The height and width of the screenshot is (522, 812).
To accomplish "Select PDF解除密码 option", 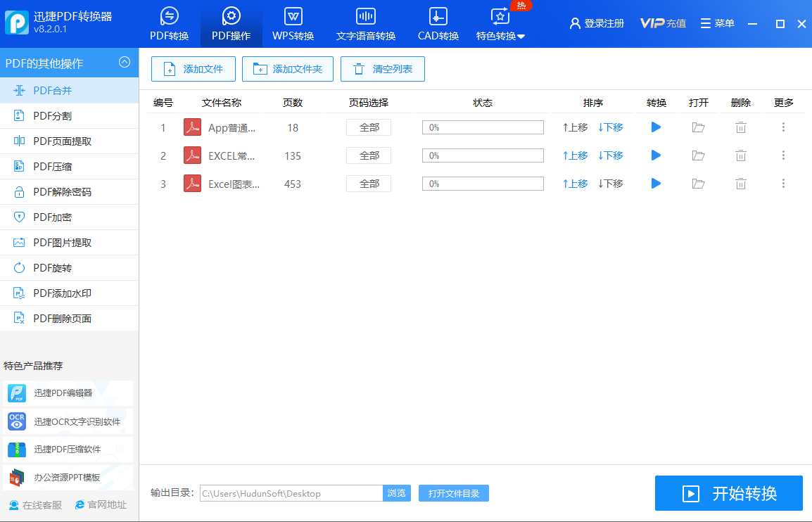I will tap(70, 192).
